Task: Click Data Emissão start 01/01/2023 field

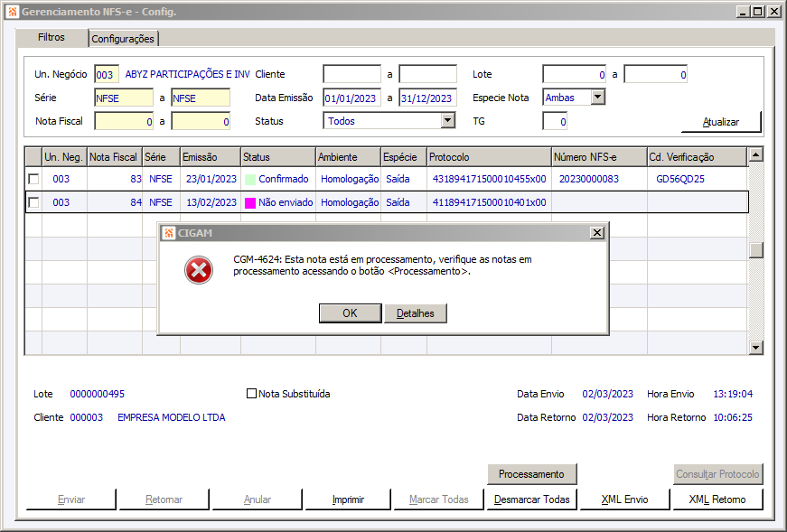Action: (351, 98)
